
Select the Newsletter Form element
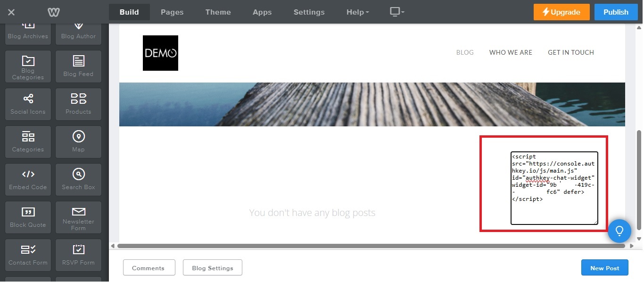[x=78, y=217]
